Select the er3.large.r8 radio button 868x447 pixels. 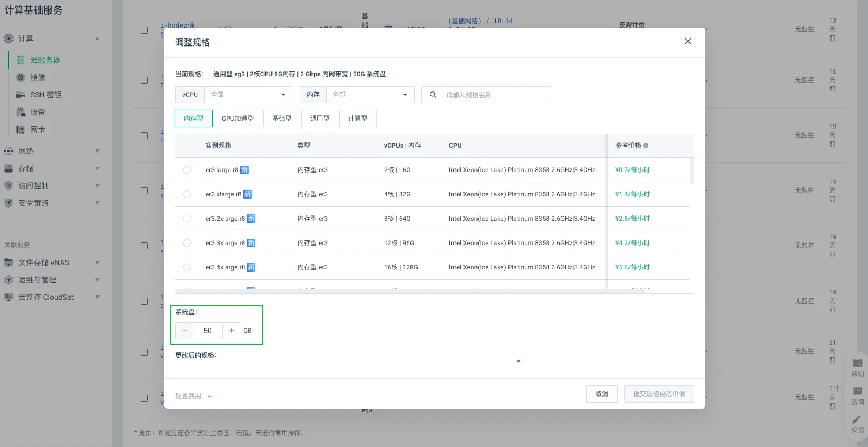coord(187,170)
